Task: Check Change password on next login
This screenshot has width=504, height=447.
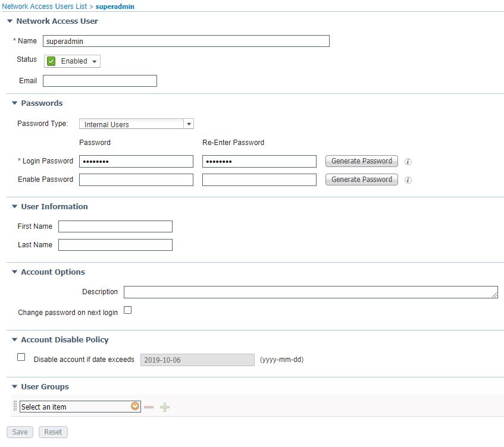Action: click(x=127, y=310)
